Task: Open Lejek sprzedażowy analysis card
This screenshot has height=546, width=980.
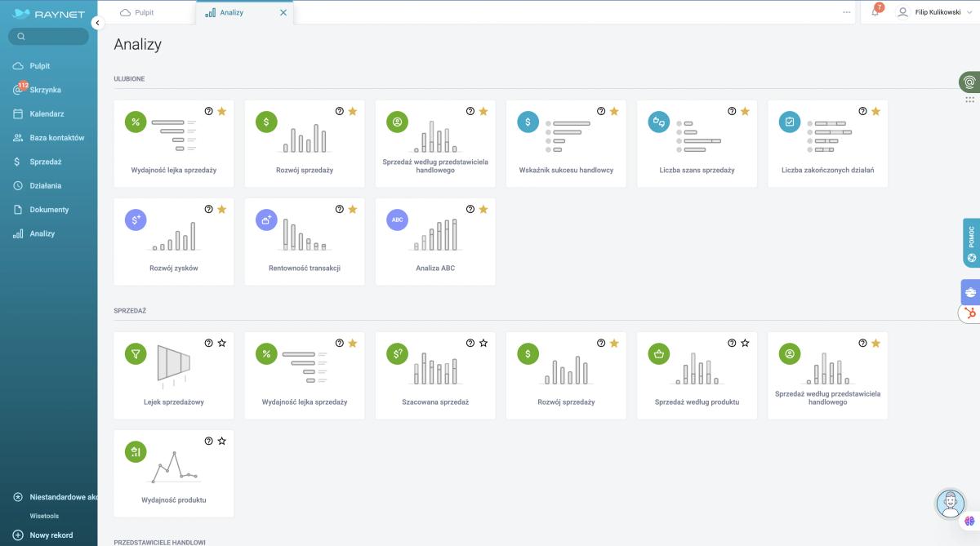Action: tap(174, 375)
